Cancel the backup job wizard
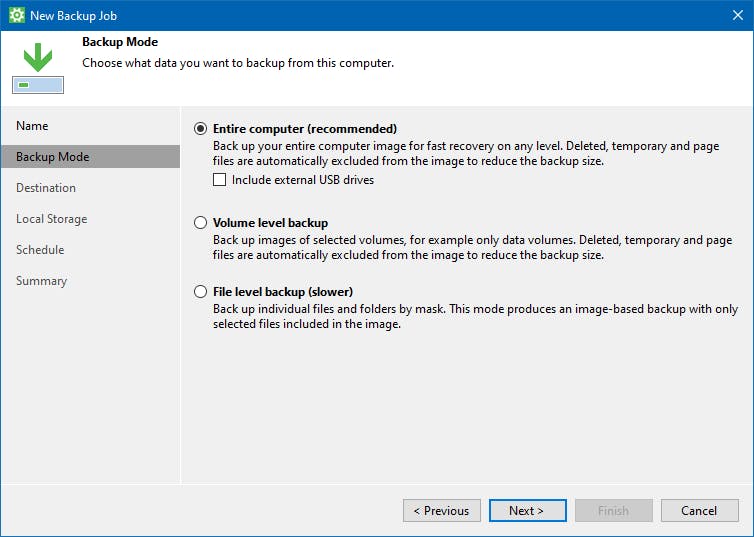The width and height of the screenshot is (754, 537). (x=699, y=511)
